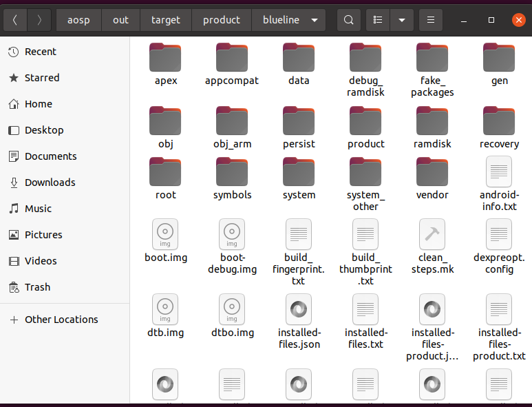
Task: Open the debug_ramdisk folder
Action: (x=365, y=57)
